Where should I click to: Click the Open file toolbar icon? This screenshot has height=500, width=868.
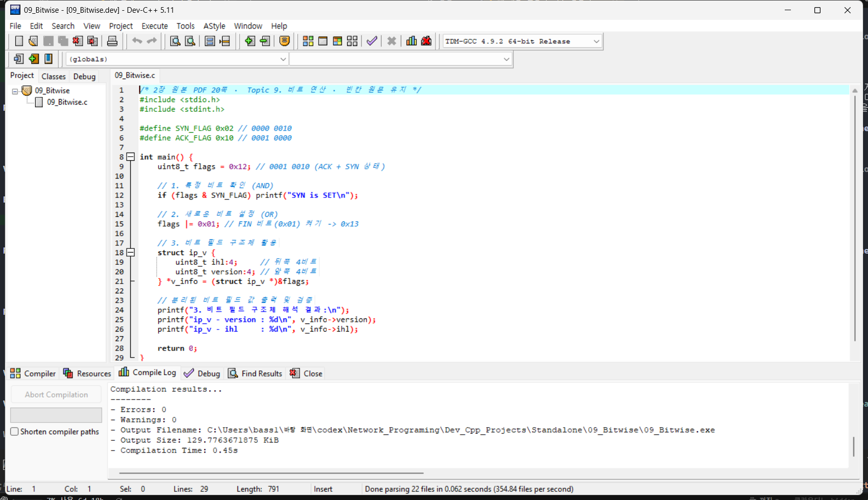[x=33, y=41]
